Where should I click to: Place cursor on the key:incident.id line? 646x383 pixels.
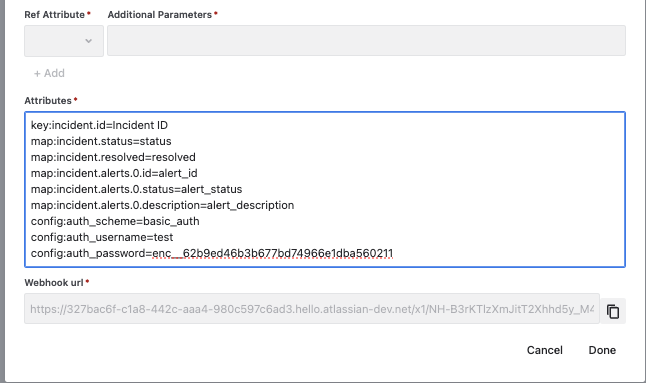(99, 125)
